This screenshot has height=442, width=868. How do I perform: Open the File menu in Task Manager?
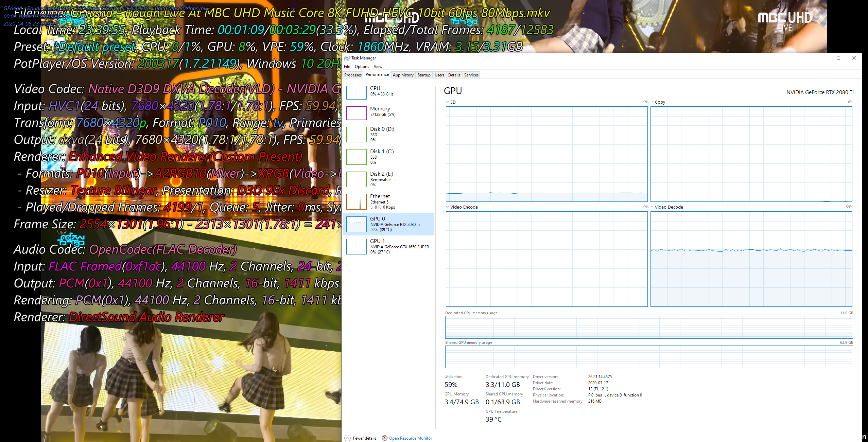point(347,67)
